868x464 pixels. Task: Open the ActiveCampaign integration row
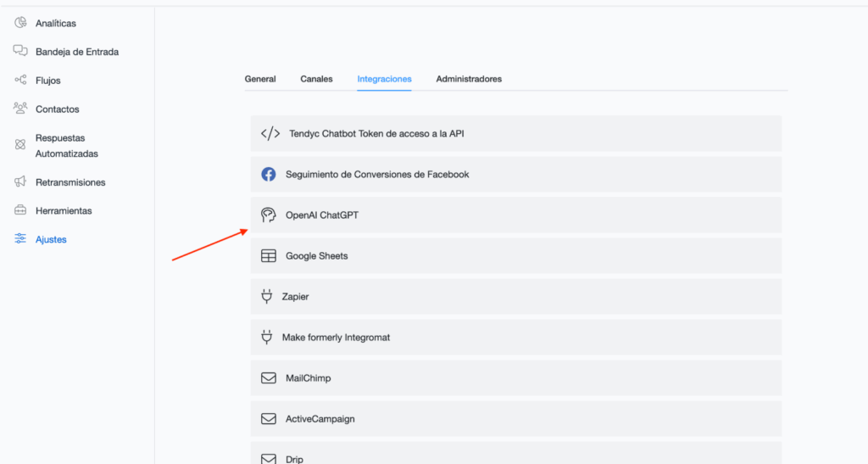pos(515,418)
